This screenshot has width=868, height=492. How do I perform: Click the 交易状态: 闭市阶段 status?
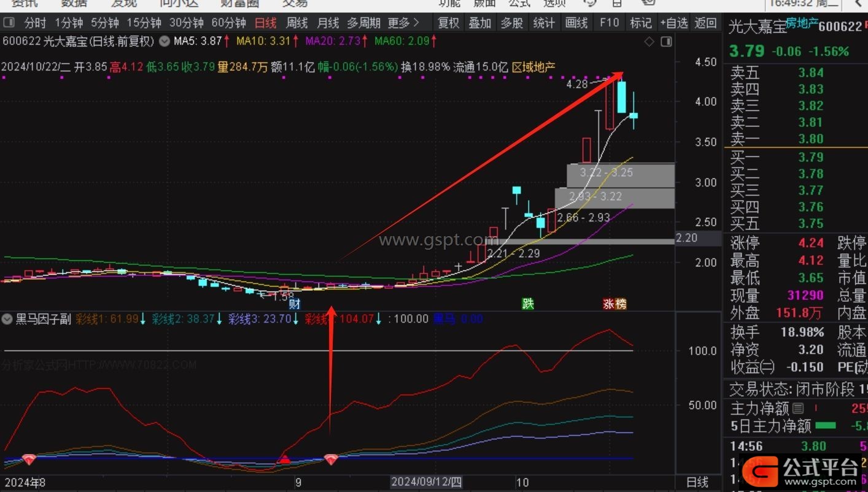click(792, 389)
